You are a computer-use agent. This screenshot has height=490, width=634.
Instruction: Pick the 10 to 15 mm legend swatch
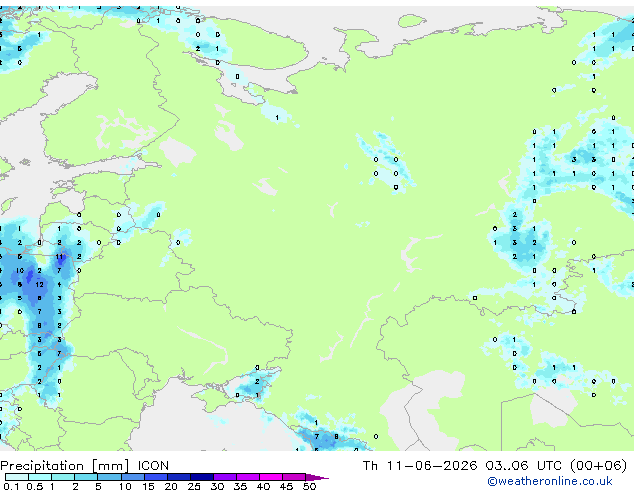pyautogui.click(x=132, y=477)
